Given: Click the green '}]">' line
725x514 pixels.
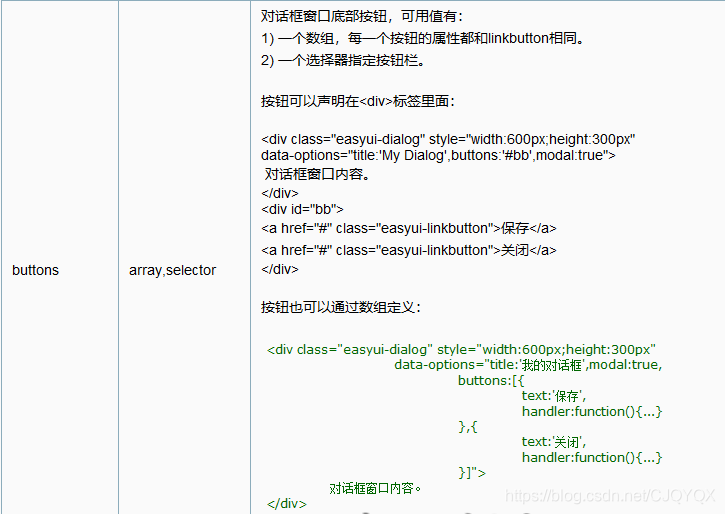Looking at the screenshot, I should 472,472.
